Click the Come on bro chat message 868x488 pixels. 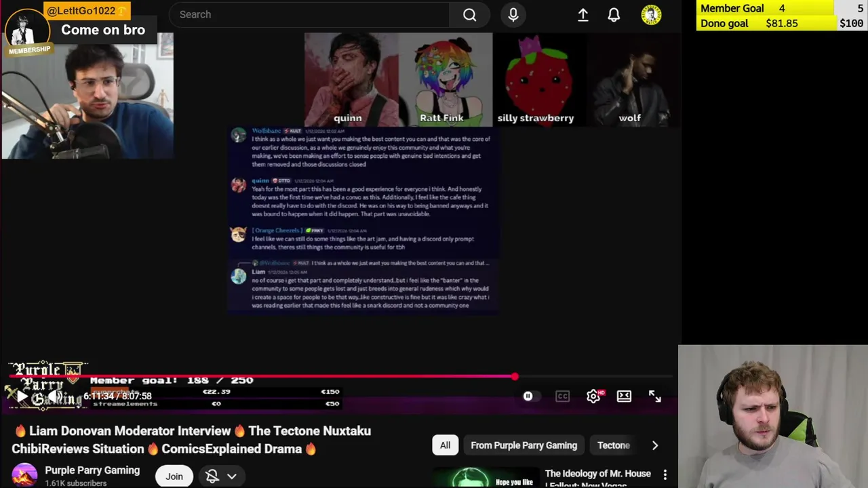(103, 30)
